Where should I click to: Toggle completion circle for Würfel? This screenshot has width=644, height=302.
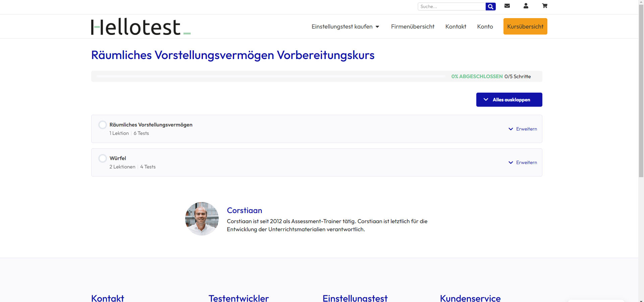pyautogui.click(x=103, y=158)
